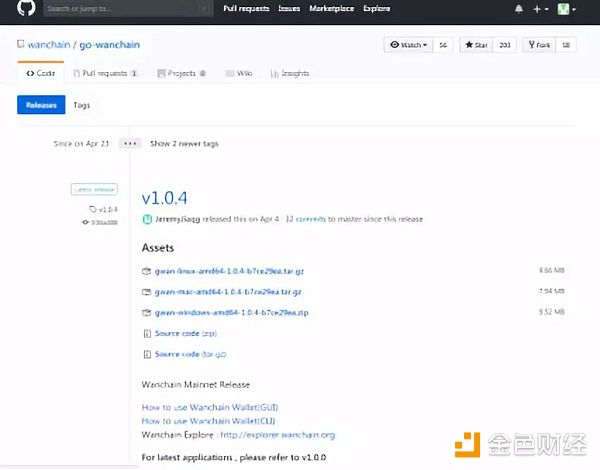View the watchers count

pos(443,45)
